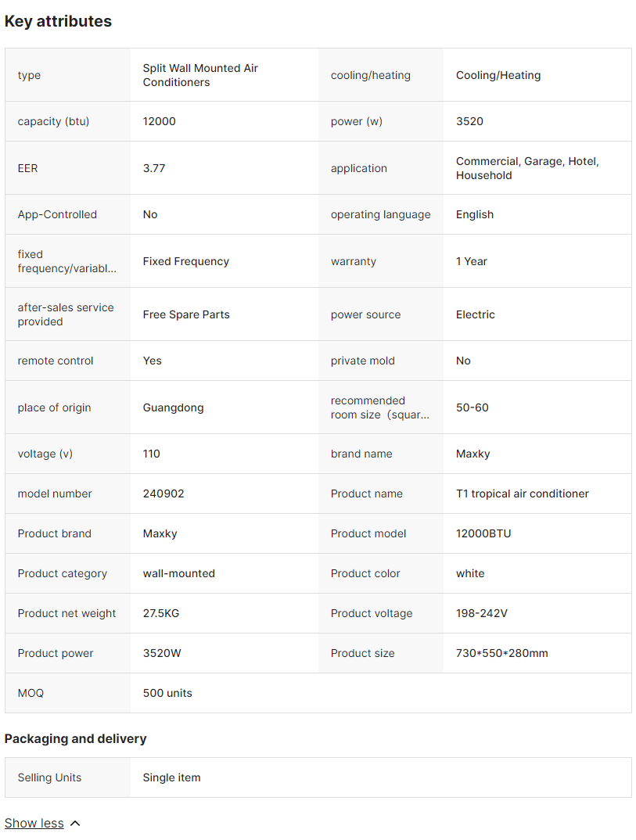Click the Selling Units value Single item

coord(171,777)
